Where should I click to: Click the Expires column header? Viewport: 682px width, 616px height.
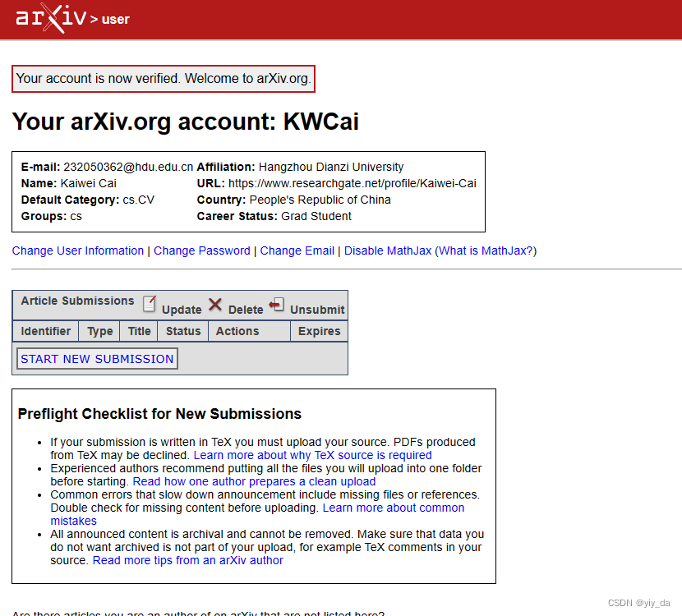(320, 331)
